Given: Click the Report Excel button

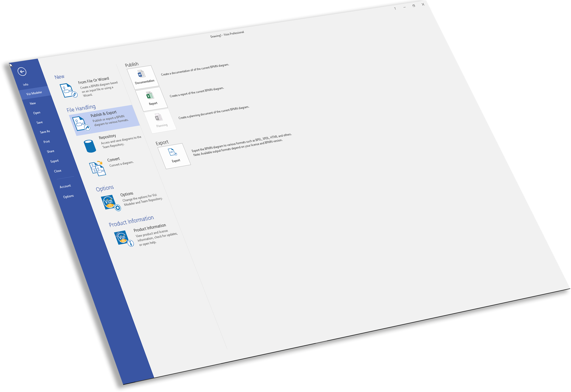Looking at the screenshot, I should (151, 99).
